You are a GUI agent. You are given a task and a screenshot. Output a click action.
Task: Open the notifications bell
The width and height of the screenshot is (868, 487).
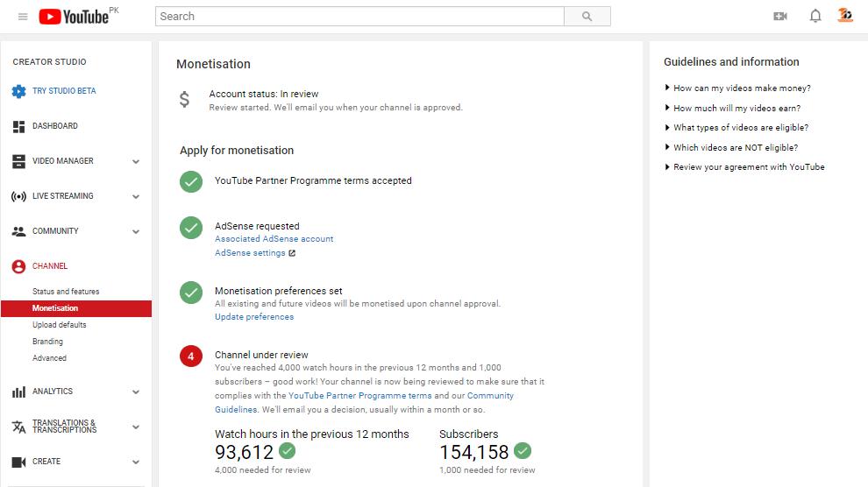tap(815, 16)
